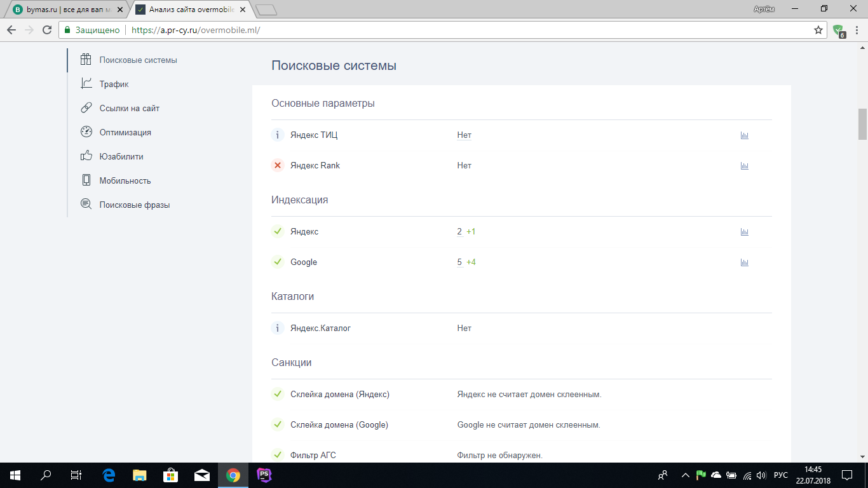
Task: Click the info icon next to Яндекс ТИЦ
Action: 277,135
